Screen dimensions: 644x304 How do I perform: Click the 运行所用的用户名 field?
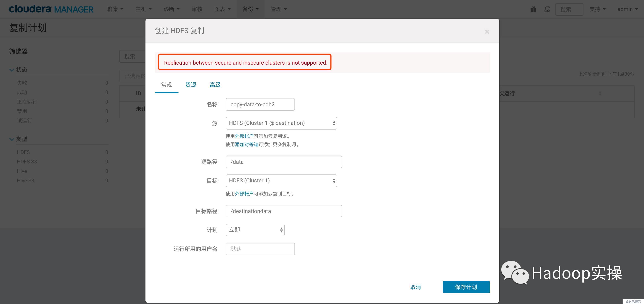[x=260, y=249]
